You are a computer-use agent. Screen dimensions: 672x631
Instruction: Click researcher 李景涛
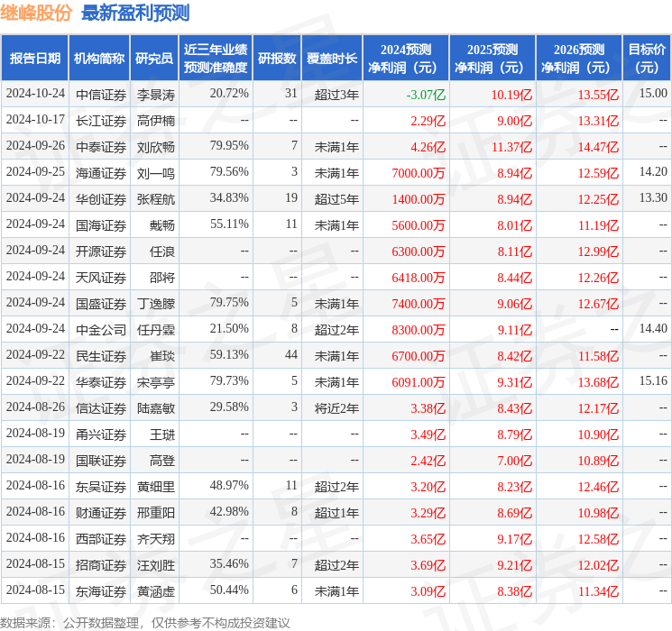155,95
